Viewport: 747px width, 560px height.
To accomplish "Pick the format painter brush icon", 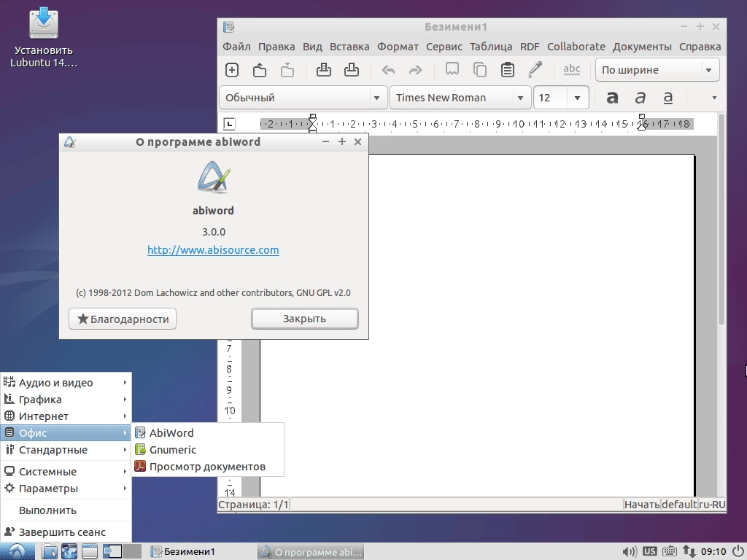I will point(535,70).
